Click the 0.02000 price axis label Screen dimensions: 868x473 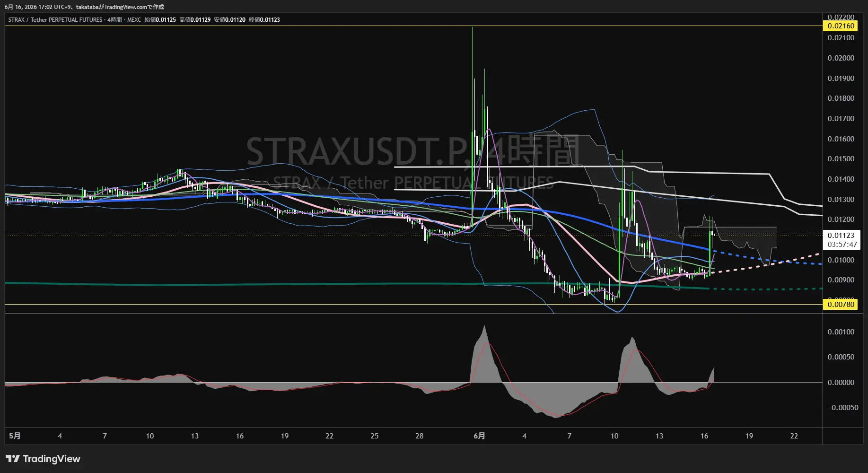pos(841,58)
